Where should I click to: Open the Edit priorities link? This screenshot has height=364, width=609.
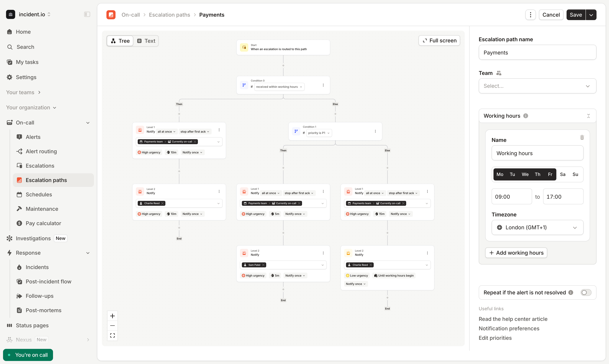point(495,338)
